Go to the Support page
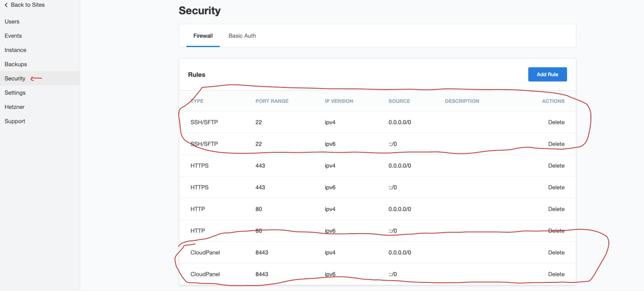The height and width of the screenshot is (291, 644). 15,121
